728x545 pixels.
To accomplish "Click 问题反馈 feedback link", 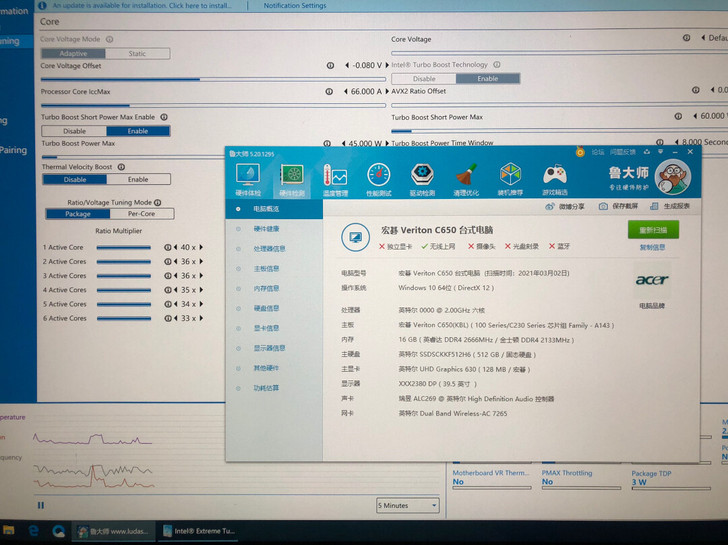I will click(623, 152).
